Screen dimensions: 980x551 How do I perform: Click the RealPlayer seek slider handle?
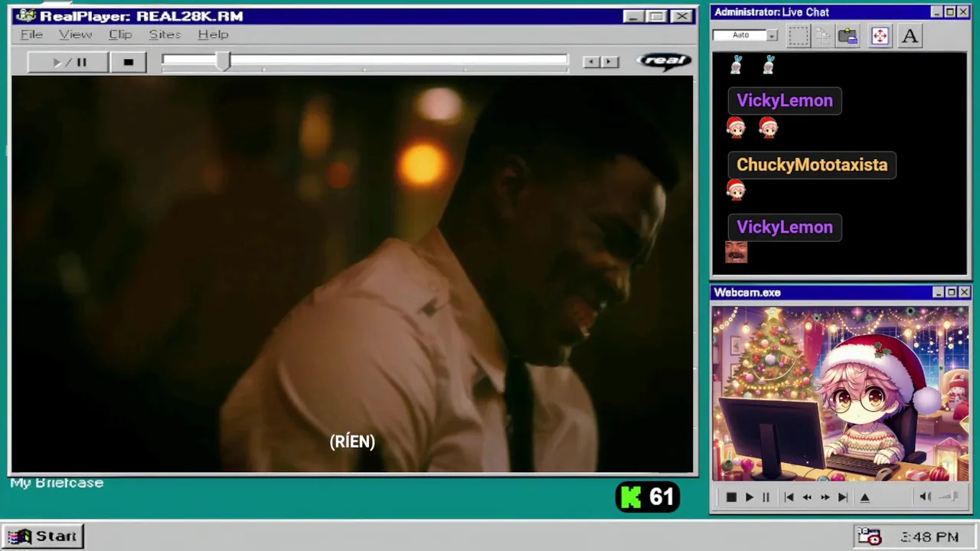pyautogui.click(x=223, y=62)
